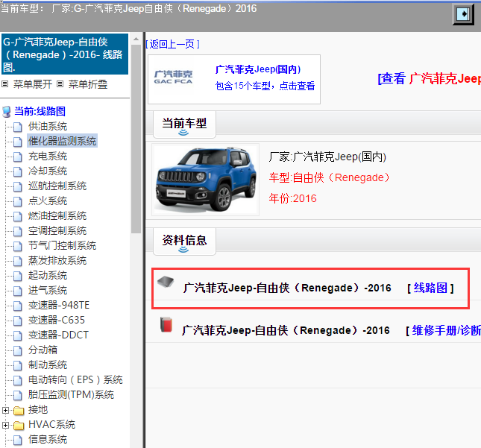Click the page icon for 起动系统
This screenshot has width=481, height=448.
tap(18, 276)
